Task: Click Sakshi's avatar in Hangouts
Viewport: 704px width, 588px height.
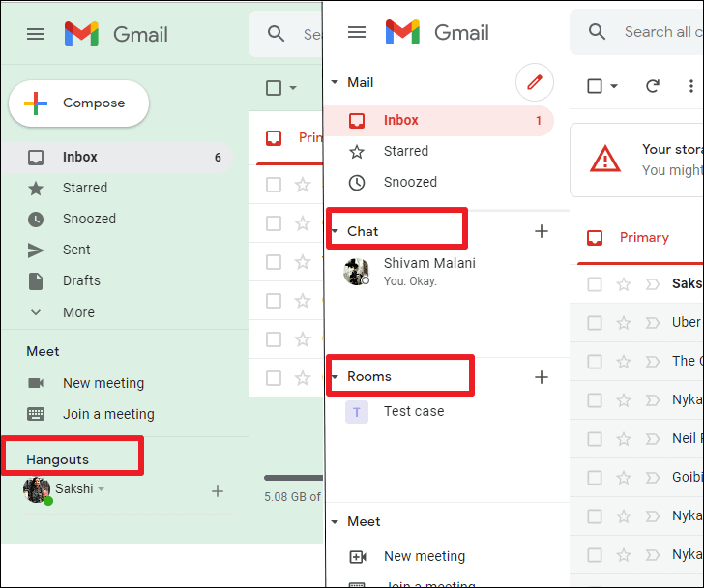Action: click(x=37, y=490)
